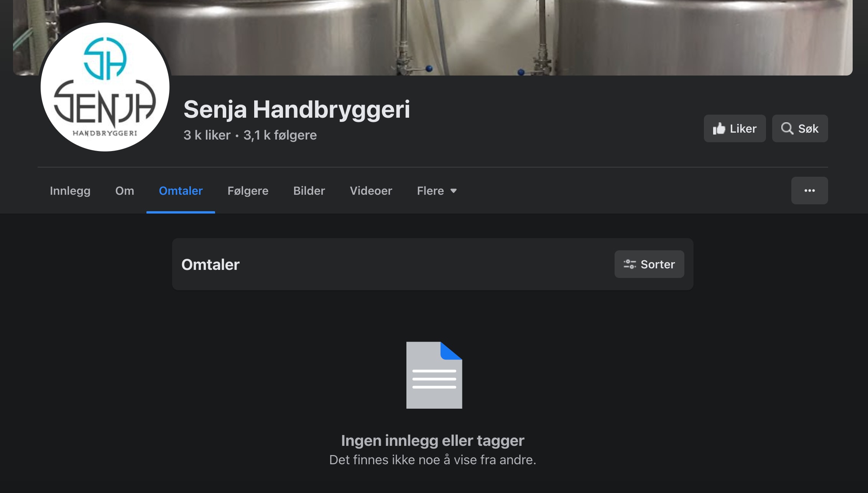Click 'Det finnes ikke noe å vise' text
The width and height of the screenshot is (868, 493).
432,460
